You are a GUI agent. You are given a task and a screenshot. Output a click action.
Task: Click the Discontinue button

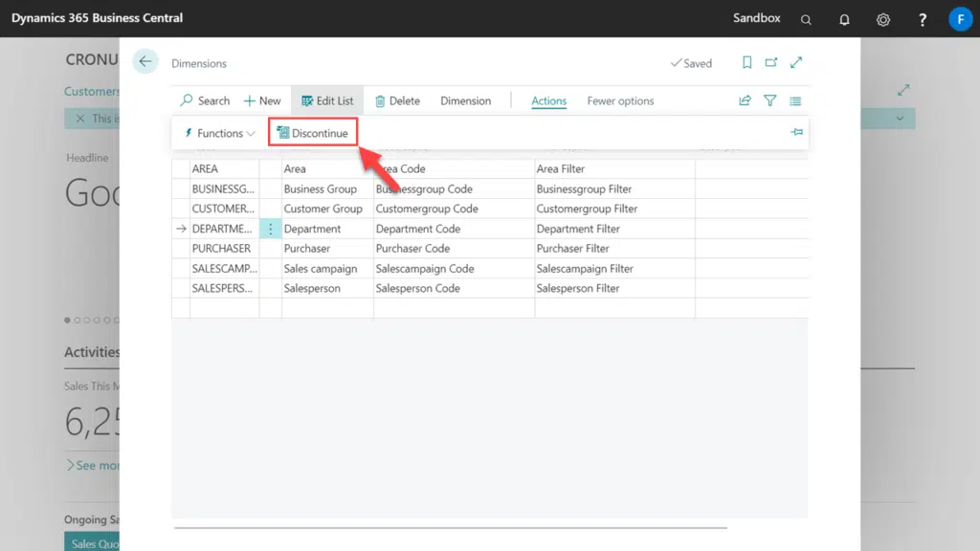click(313, 133)
